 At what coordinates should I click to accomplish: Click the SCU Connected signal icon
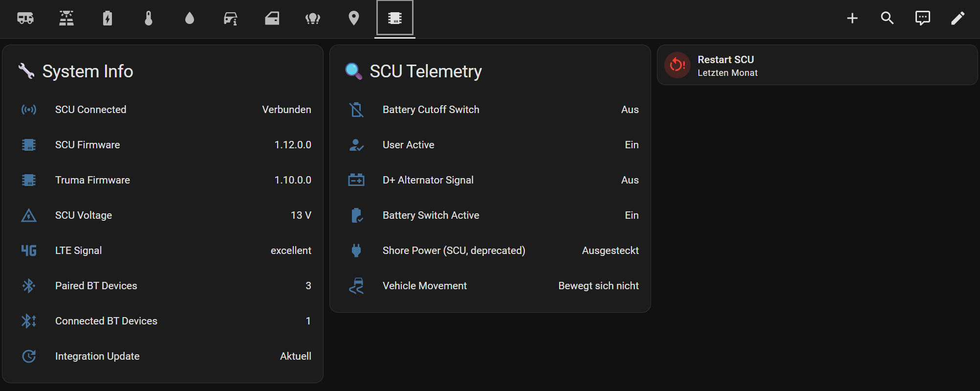(29, 110)
